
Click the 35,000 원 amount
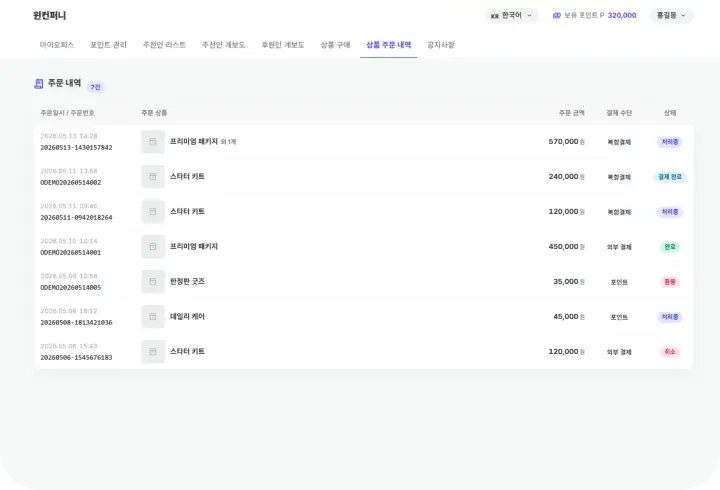pos(568,282)
